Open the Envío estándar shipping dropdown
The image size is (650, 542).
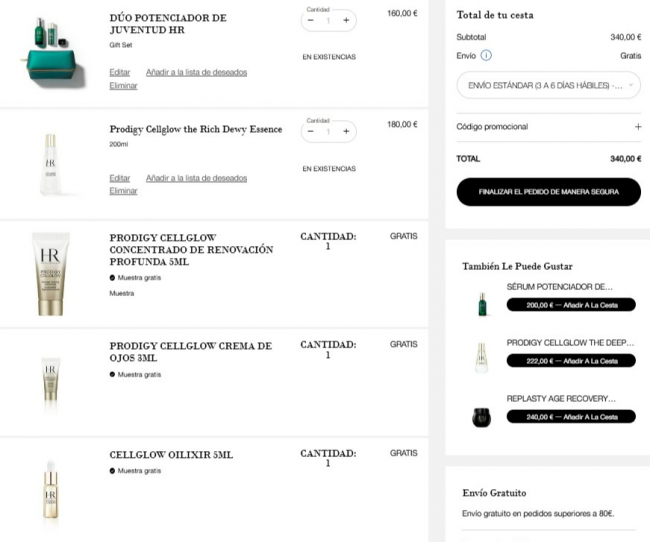[548, 85]
